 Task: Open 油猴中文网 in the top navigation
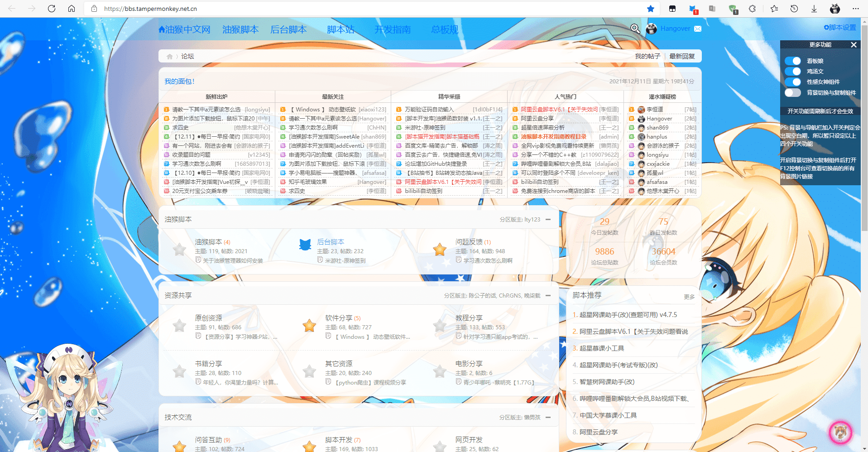(184, 29)
